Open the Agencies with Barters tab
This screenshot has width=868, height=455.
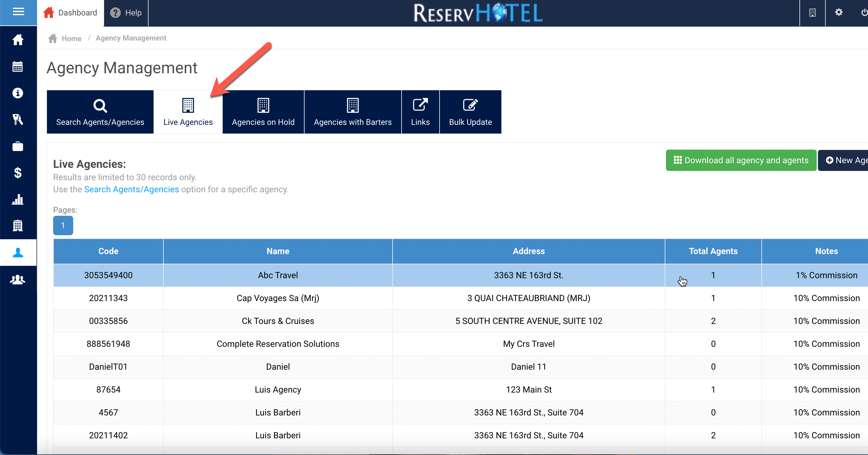click(x=352, y=112)
